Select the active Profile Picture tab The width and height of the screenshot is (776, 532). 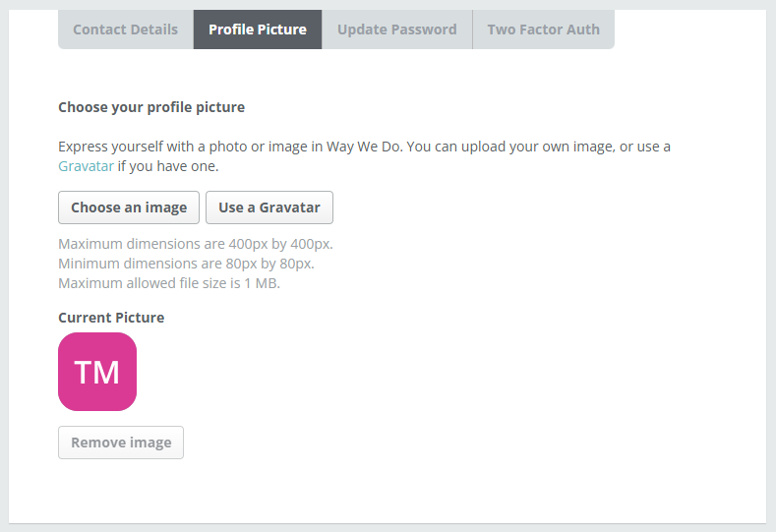(x=258, y=30)
